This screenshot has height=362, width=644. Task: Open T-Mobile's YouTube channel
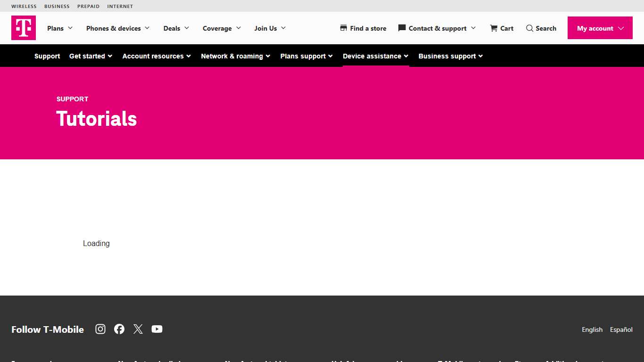157,329
